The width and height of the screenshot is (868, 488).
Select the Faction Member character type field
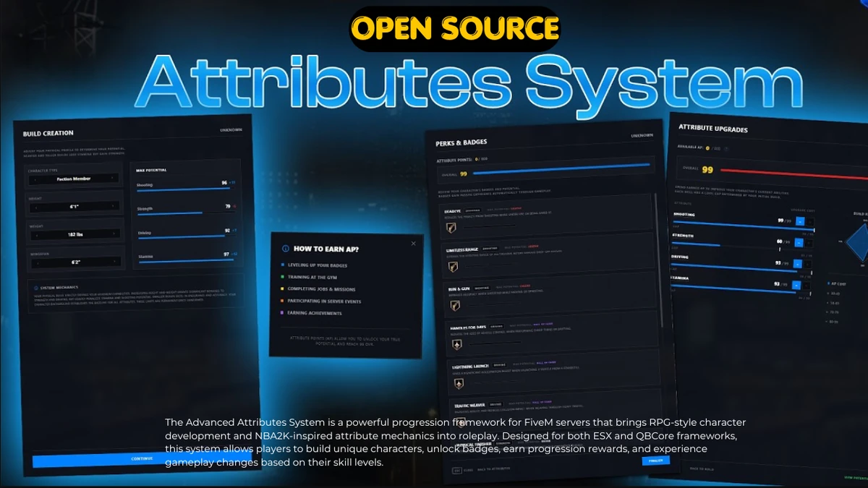click(x=74, y=179)
